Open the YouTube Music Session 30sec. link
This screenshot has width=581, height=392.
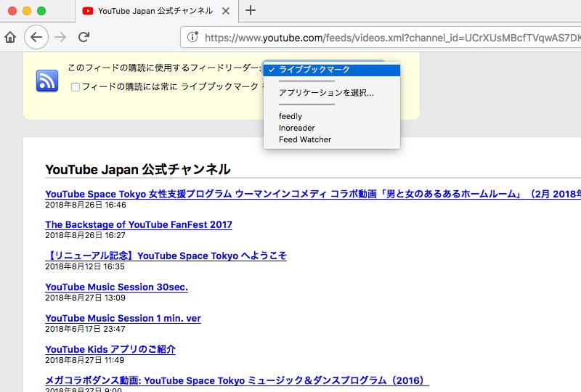tap(116, 287)
